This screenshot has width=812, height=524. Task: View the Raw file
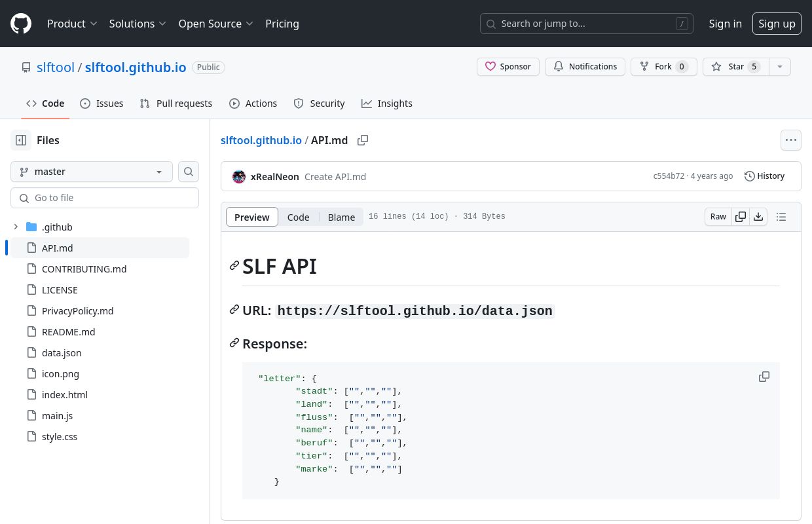(718, 217)
